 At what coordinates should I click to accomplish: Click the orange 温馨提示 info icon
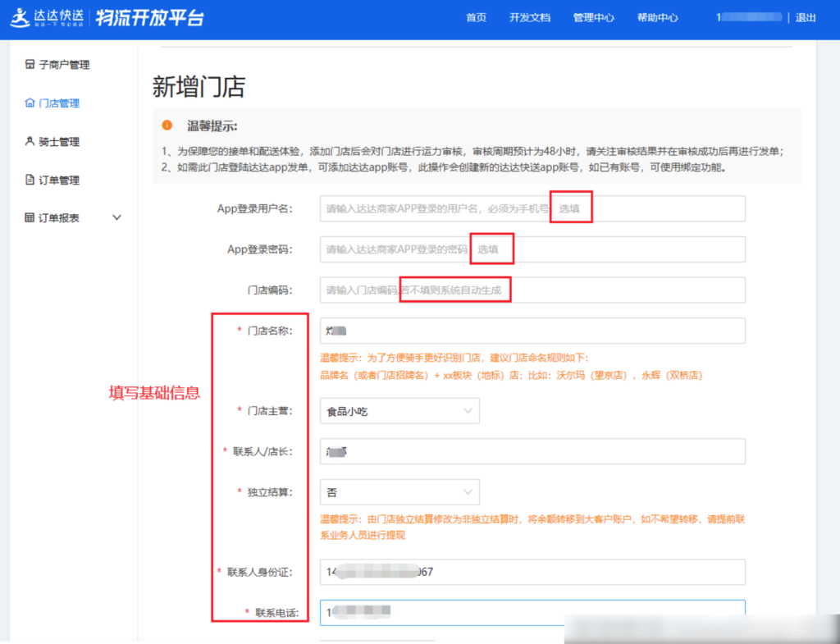tap(167, 126)
